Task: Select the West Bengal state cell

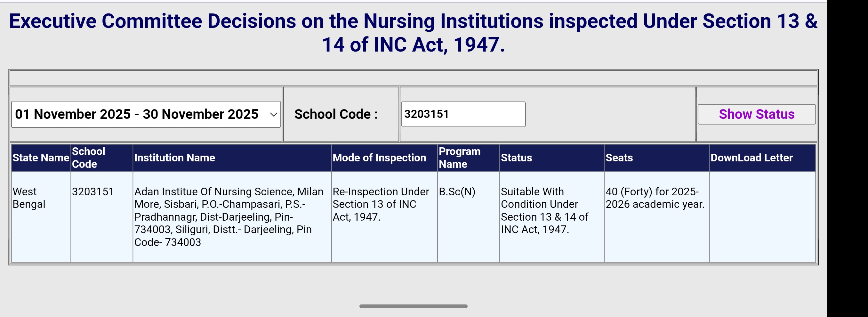Action: point(29,198)
